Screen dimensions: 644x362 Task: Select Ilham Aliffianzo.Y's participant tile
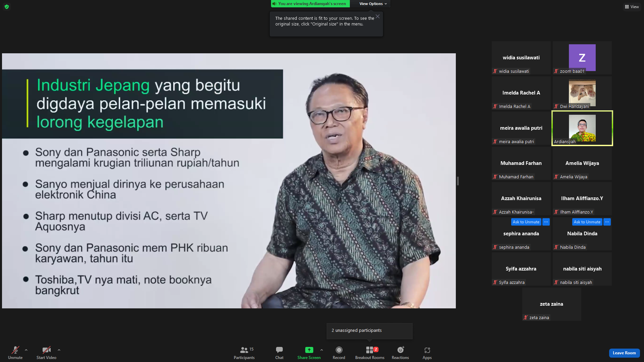[582, 198]
